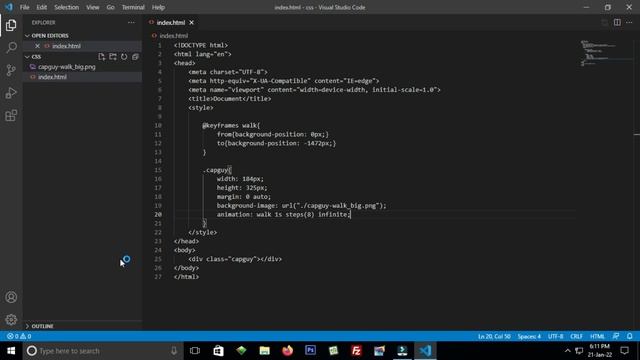Open FileZilla from the taskbar
640x360 pixels.
point(356,351)
